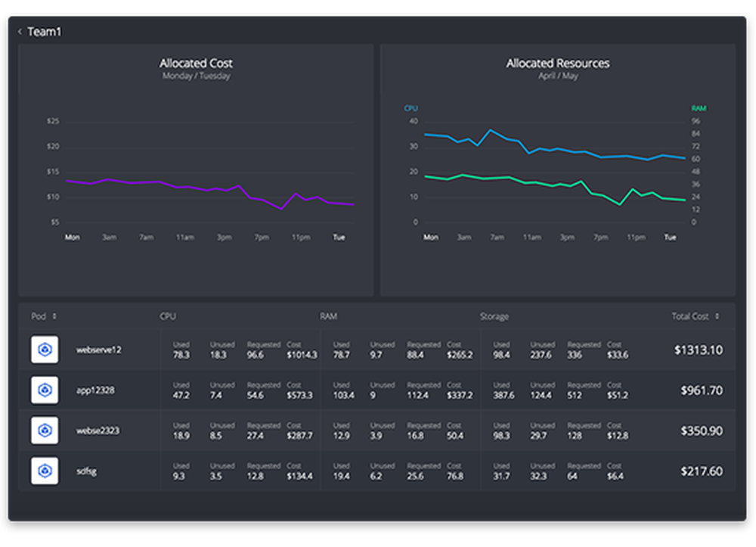
Task: Select sdfsg storage requested 64
Action: (x=572, y=477)
